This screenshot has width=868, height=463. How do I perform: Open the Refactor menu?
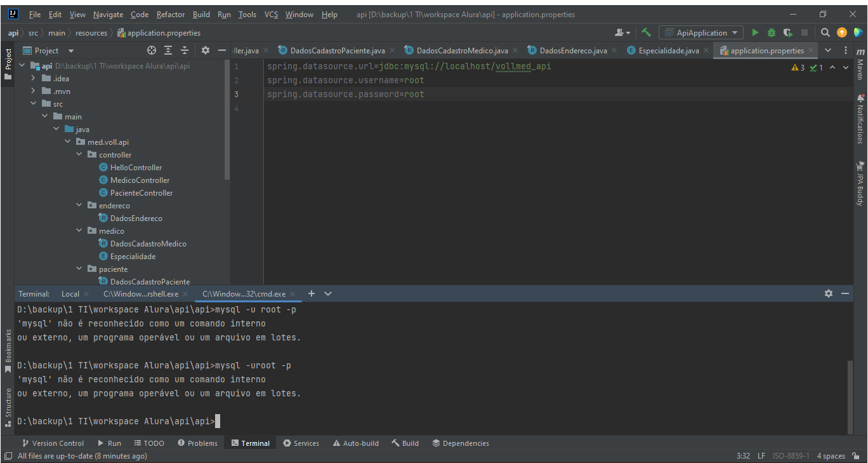pyautogui.click(x=171, y=14)
